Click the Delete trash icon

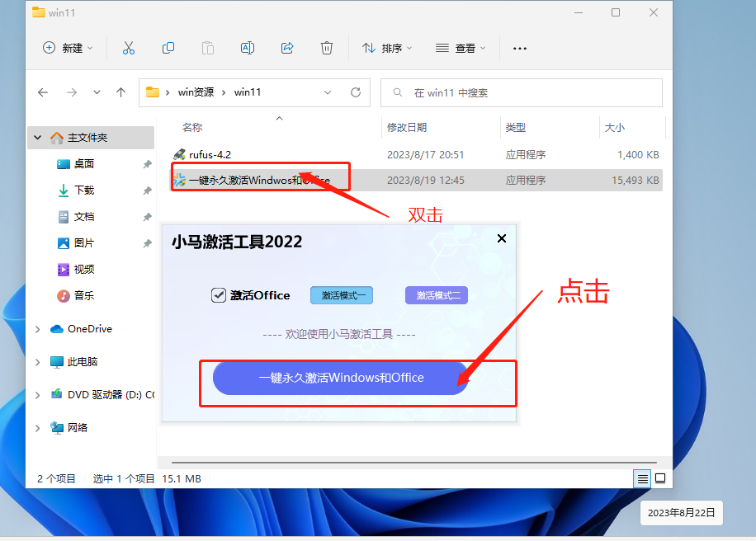coord(327,48)
